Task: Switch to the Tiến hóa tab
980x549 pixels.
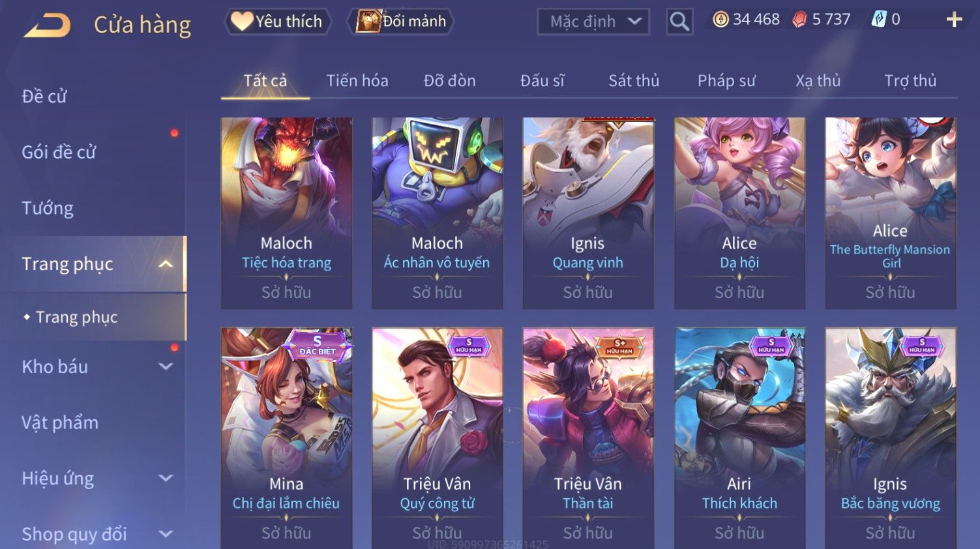Action: coord(357,81)
